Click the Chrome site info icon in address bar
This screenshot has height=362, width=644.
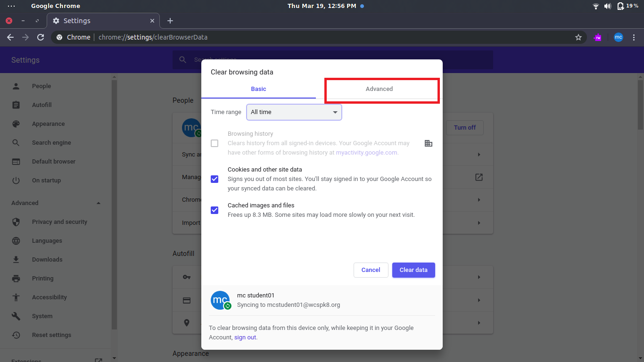[59, 37]
